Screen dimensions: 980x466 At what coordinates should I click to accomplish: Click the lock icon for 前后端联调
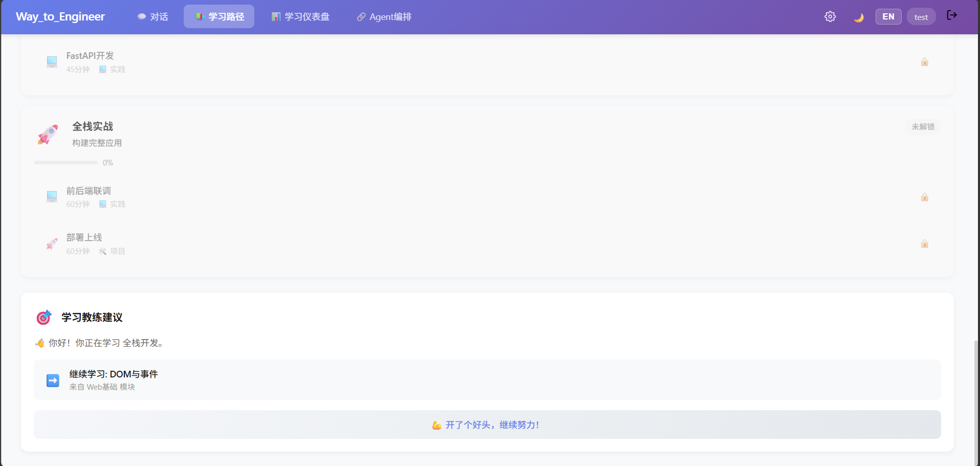point(925,197)
